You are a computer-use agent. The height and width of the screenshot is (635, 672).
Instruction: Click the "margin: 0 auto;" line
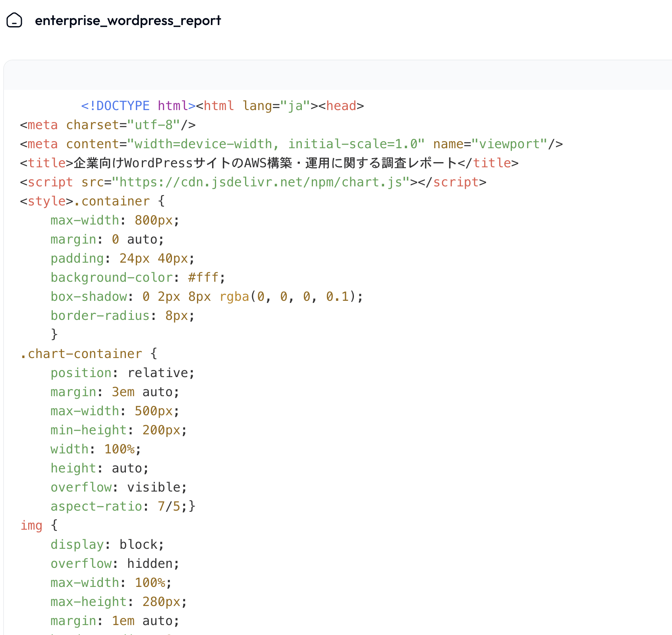(107, 239)
